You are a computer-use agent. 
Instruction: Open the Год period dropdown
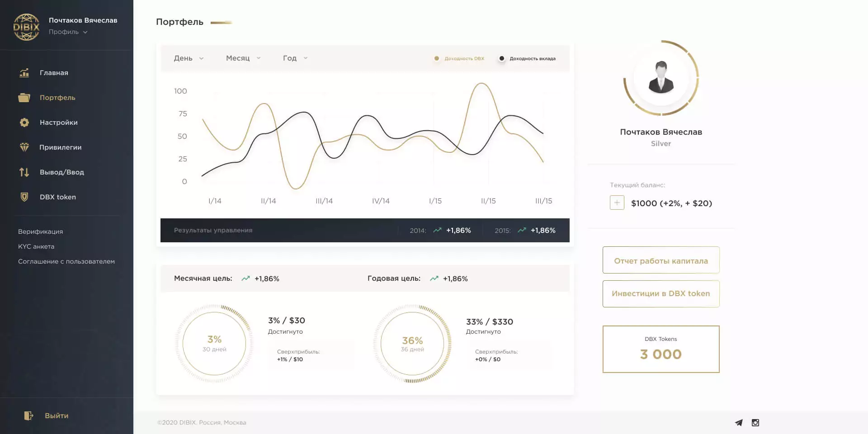[295, 58]
